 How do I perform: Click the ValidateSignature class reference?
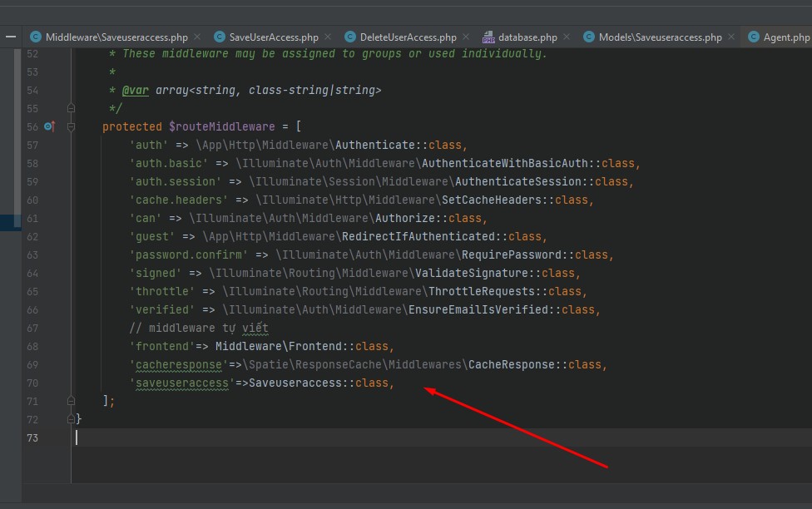click(471, 274)
